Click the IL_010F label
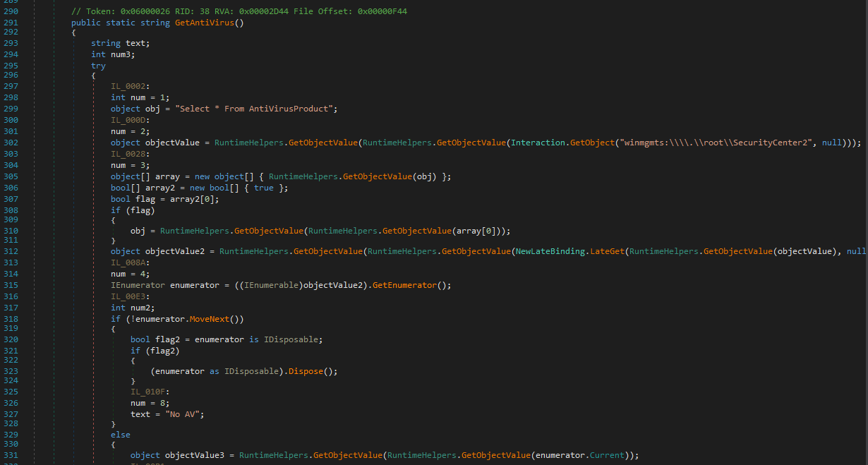868x465 pixels. (x=150, y=392)
